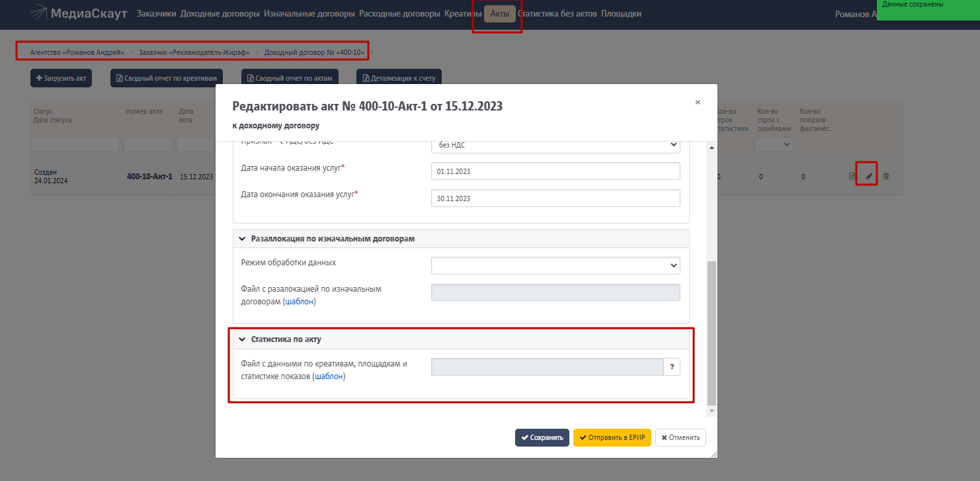Open the 'Площадки' menu item

(621, 14)
